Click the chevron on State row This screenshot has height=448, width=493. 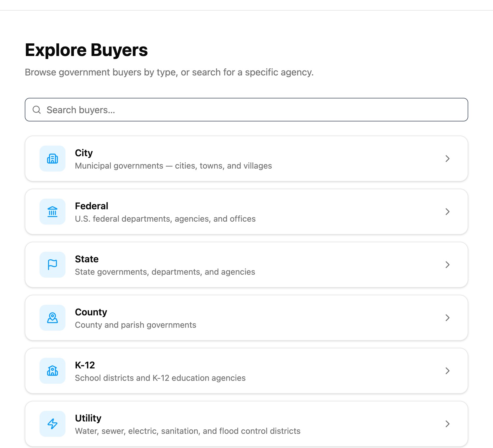pyautogui.click(x=447, y=265)
